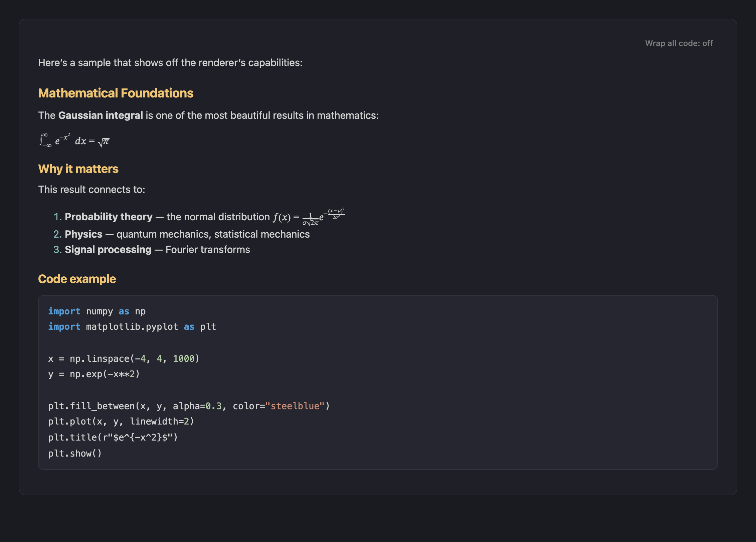Click the 'Code example' heading
The width and height of the screenshot is (756, 542).
tap(77, 279)
